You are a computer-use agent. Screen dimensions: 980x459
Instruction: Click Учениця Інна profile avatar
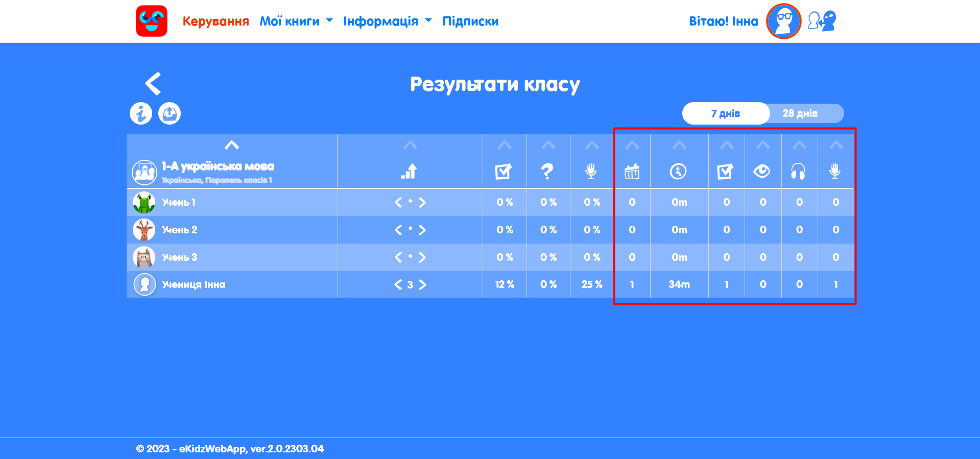(145, 284)
